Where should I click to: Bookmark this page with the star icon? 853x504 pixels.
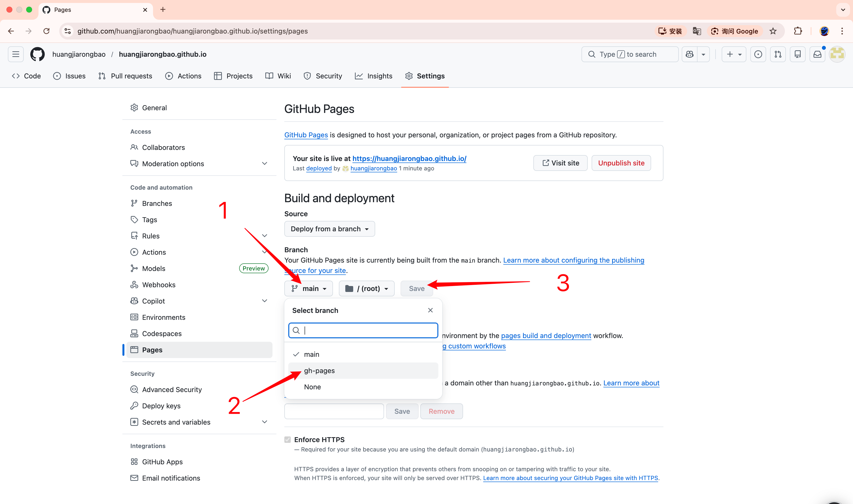[773, 31]
